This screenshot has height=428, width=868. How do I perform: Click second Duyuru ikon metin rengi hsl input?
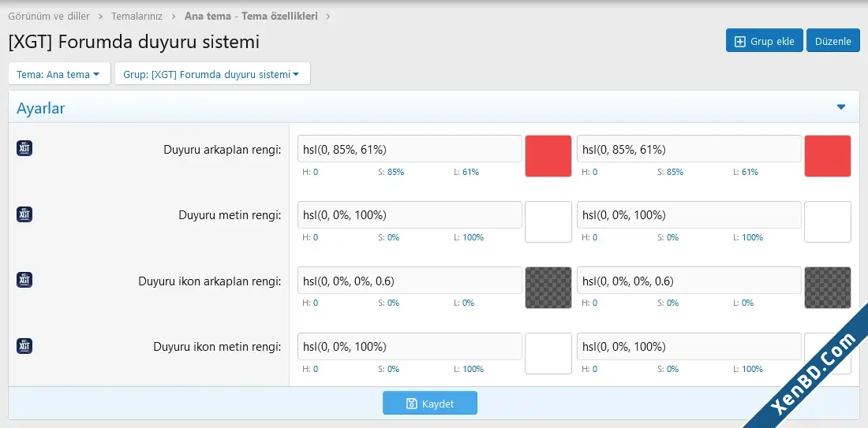(689, 346)
